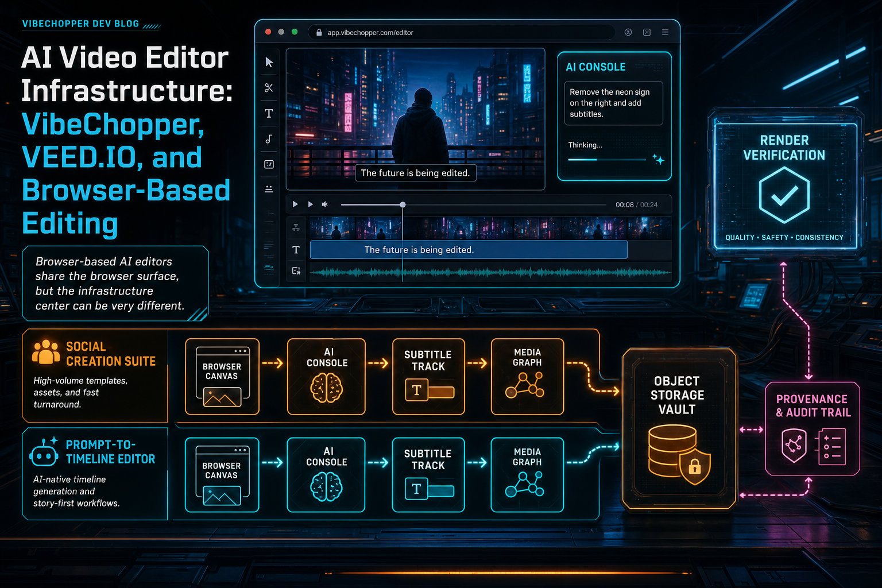Toggle the mute speaker icon in playback bar
This screenshot has width=882, height=588.
click(x=324, y=204)
